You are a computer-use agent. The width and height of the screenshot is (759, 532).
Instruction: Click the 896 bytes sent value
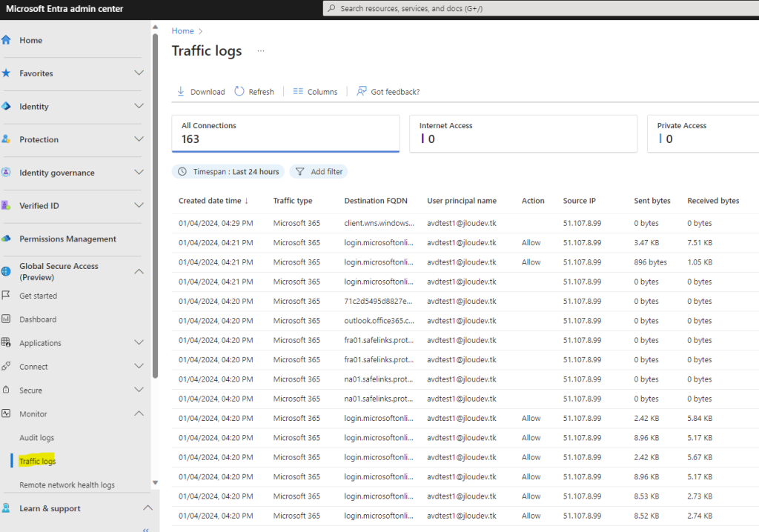650,262
